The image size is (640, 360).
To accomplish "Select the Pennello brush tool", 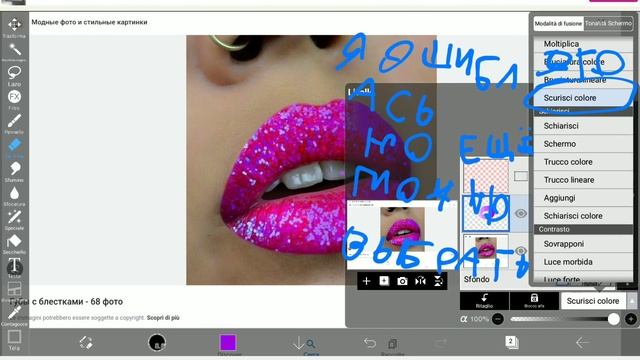I will pyautogui.click(x=15, y=123).
